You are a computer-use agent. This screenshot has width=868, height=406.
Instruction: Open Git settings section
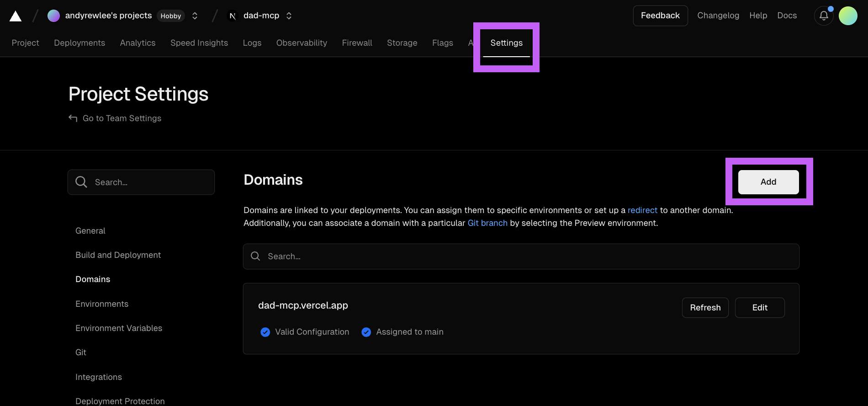[81, 353]
